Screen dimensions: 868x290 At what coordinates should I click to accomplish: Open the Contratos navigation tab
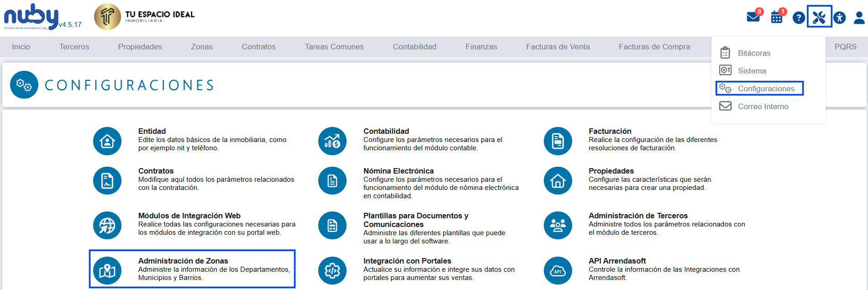click(258, 47)
